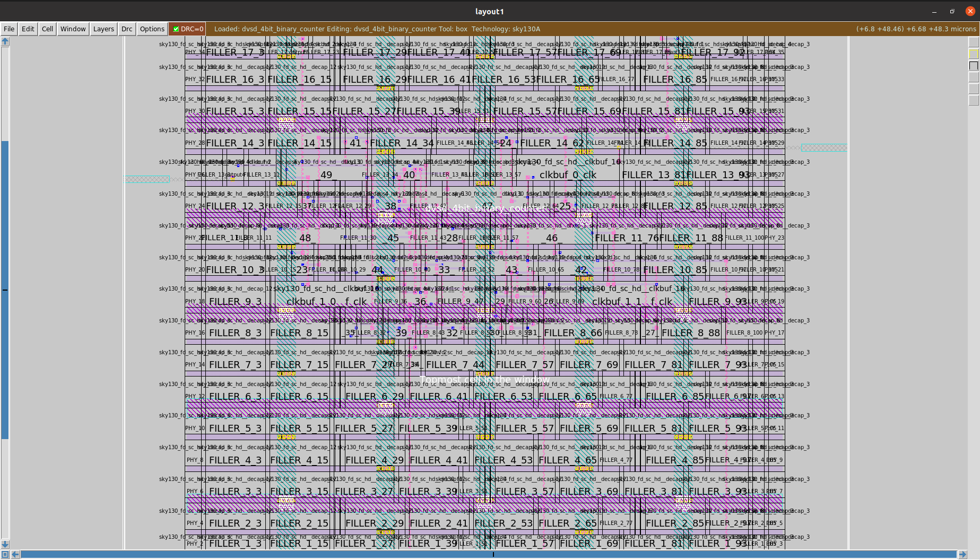Open the Layers menu

pyautogui.click(x=103, y=29)
